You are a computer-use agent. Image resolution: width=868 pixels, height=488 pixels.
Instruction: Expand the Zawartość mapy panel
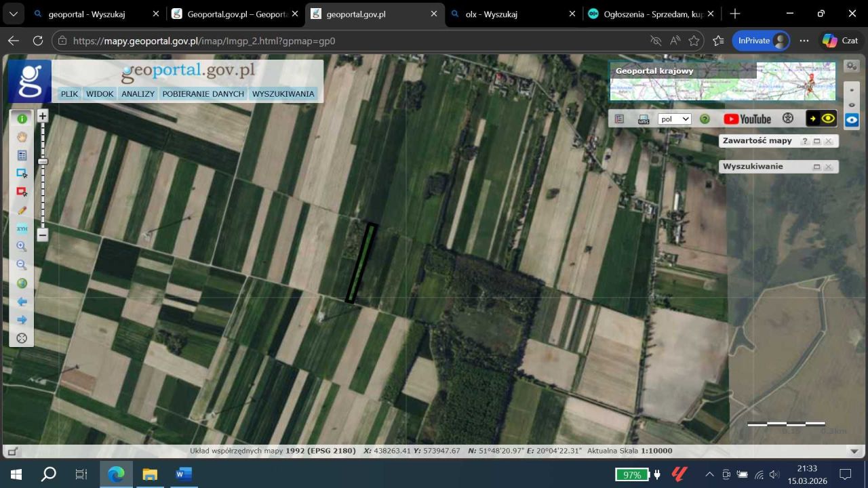[816, 141]
